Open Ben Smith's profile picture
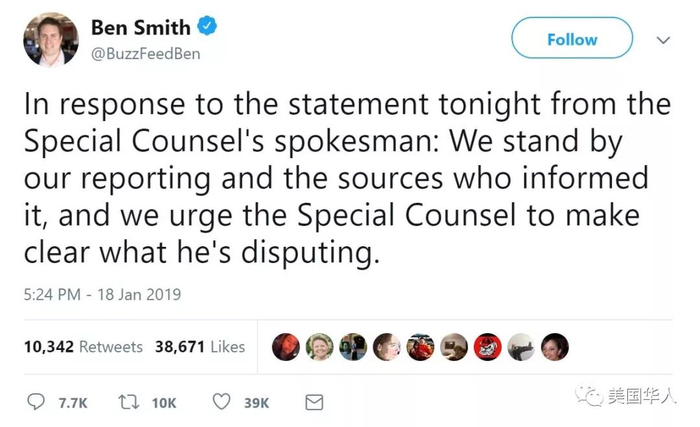Image resolution: width=700 pixels, height=427 pixels. click(50, 39)
